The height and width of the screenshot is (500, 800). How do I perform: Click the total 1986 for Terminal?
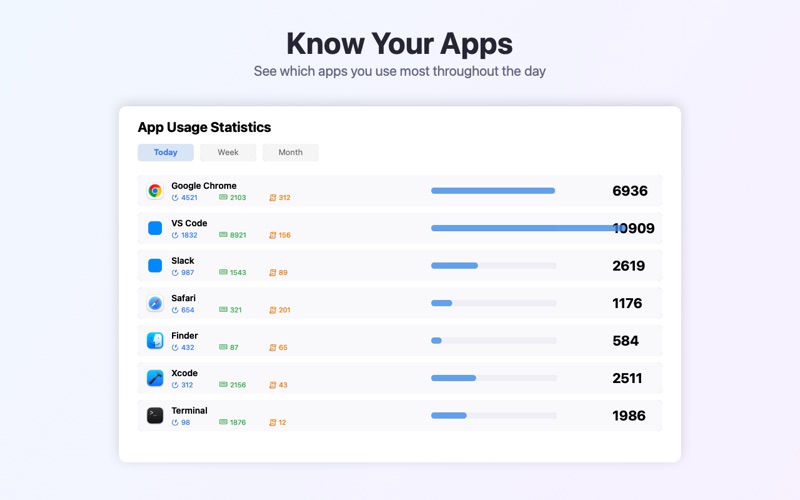point(629,416)
